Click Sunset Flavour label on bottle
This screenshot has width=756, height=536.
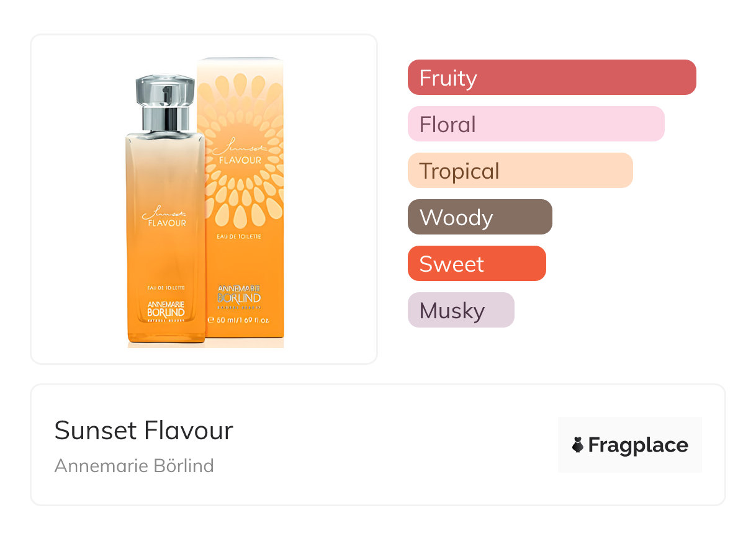[165, 217]
